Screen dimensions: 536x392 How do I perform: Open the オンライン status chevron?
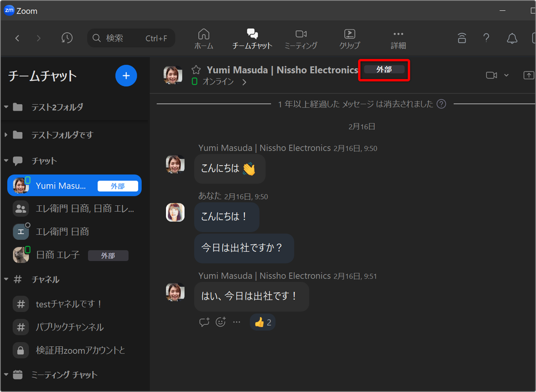tap(244, 82)
